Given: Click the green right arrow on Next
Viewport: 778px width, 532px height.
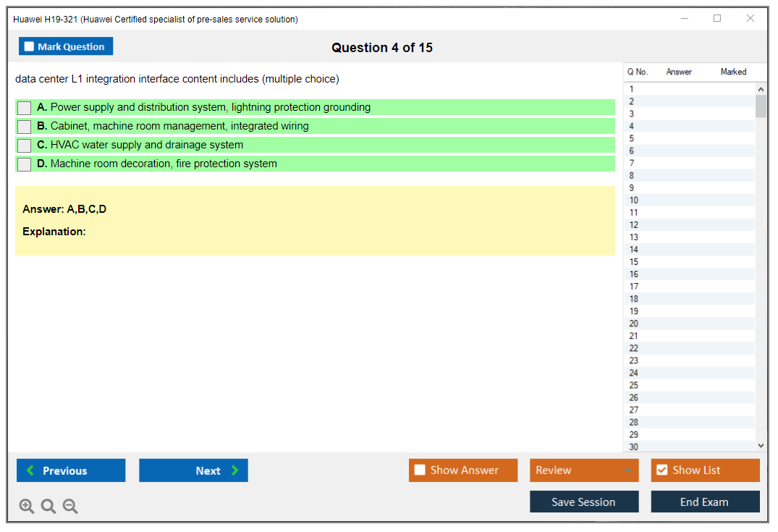Looking at the screenshot, I should [235, 470].
